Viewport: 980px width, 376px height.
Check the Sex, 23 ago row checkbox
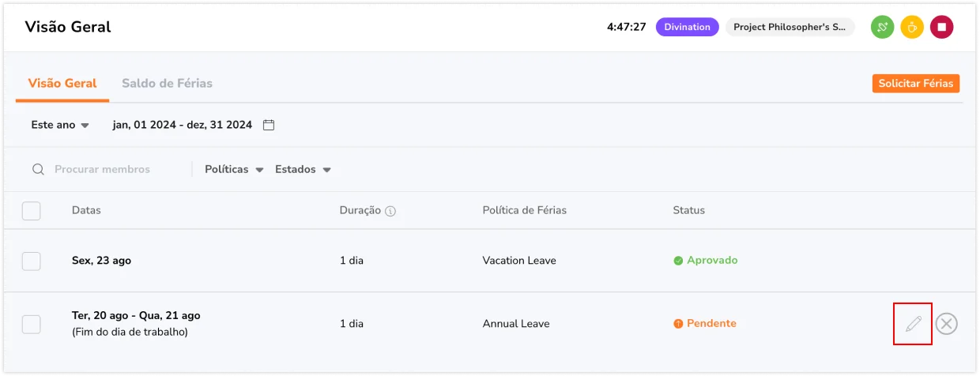point(31,261)
